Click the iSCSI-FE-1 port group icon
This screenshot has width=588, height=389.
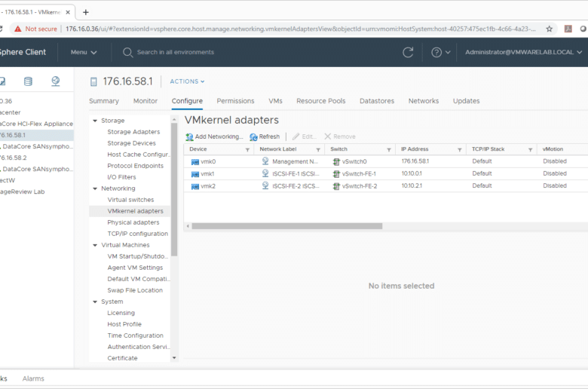(x=265, y=173)
